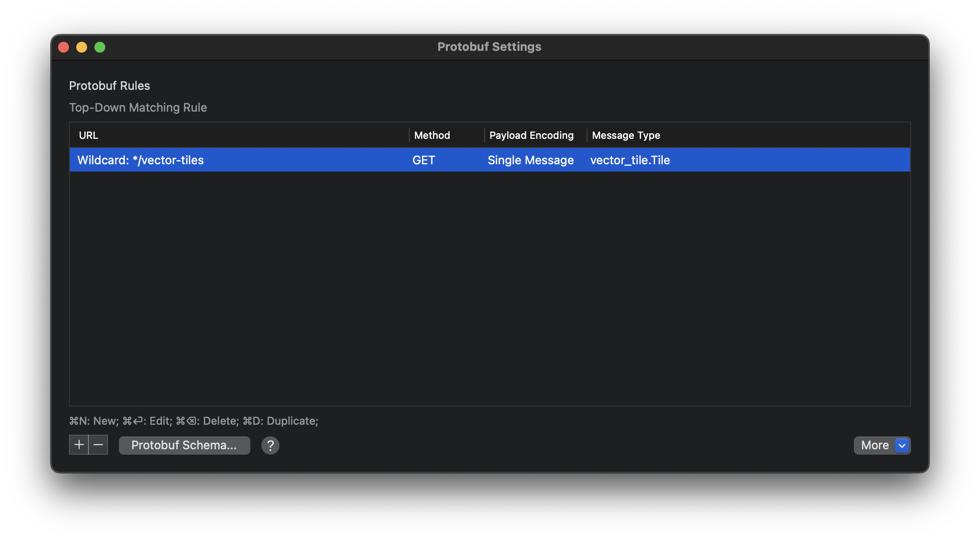Click the More button

coord(875,445)
